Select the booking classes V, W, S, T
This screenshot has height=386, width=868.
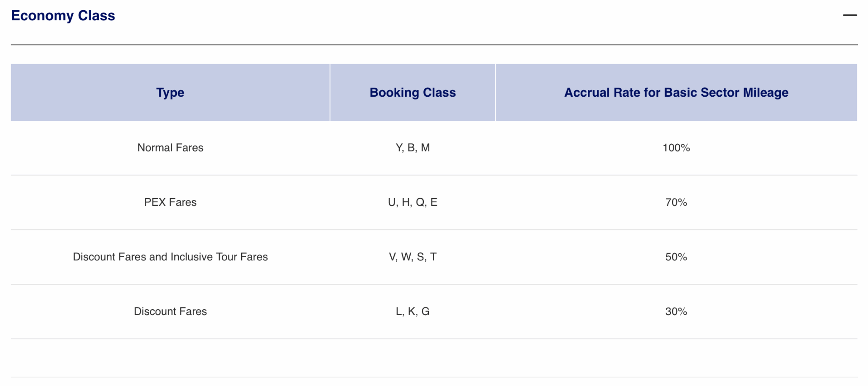click(412, 257)
